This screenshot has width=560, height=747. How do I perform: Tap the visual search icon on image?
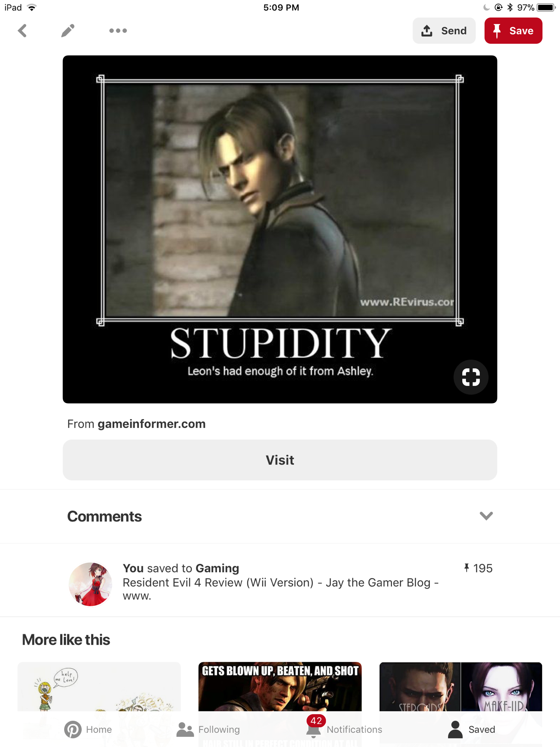(x=471, y=377)
